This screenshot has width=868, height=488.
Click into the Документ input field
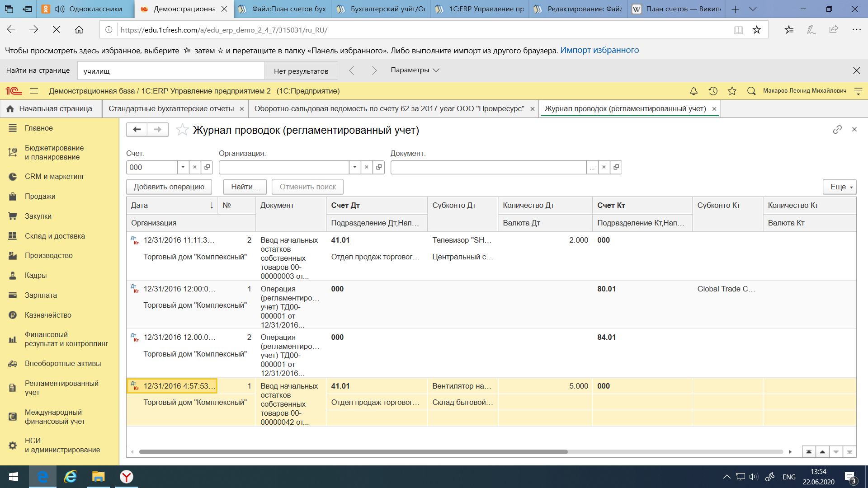pyautogui.click(x=489, y=167)
